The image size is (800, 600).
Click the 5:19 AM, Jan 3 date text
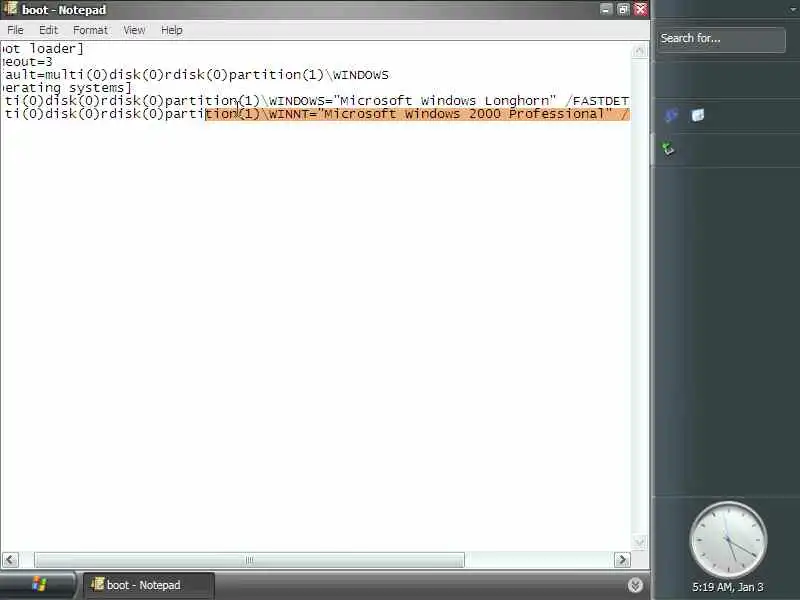(728, 587)
